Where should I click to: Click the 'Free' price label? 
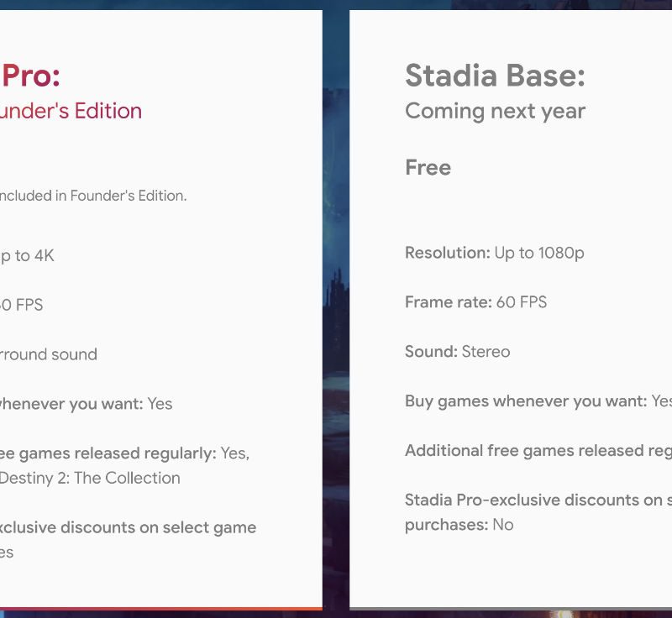tap(428, 168)
